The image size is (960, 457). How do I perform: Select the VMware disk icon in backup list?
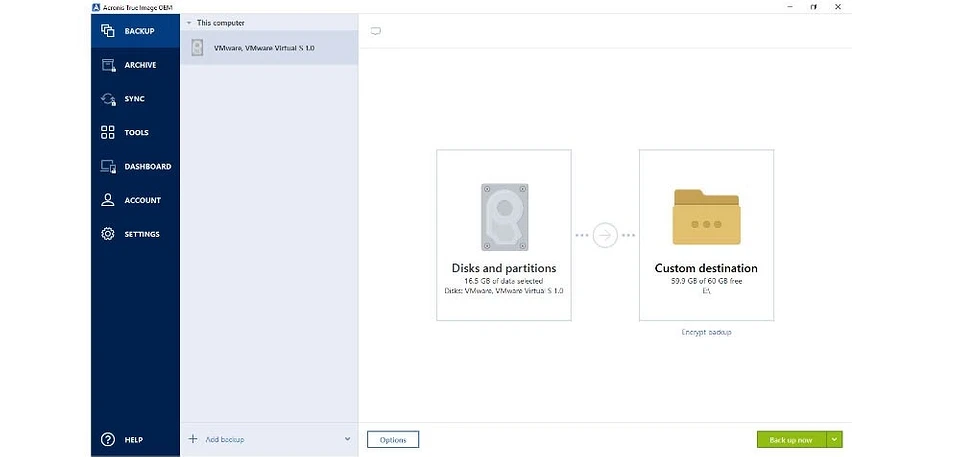click(x=197, y=48)
